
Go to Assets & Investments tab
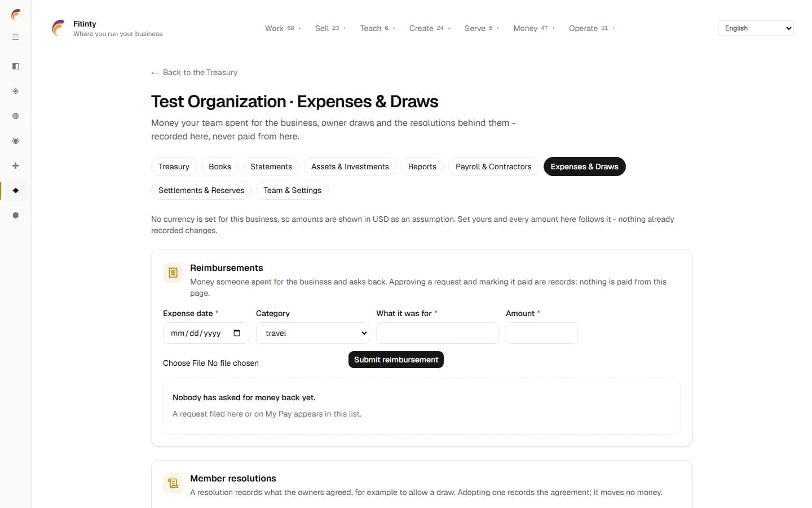[350, 167]
